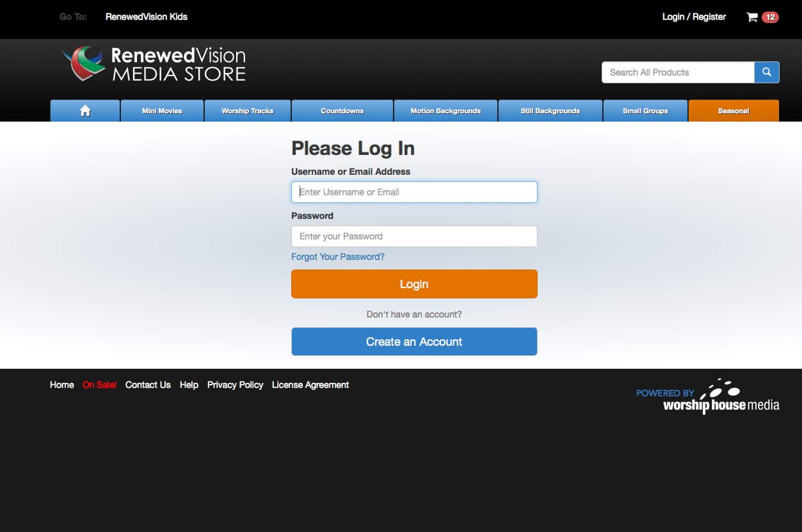Viewport: 802px width, 532px height.
Task: Open the orange Seasonal tab
Action: pos(734,111)
